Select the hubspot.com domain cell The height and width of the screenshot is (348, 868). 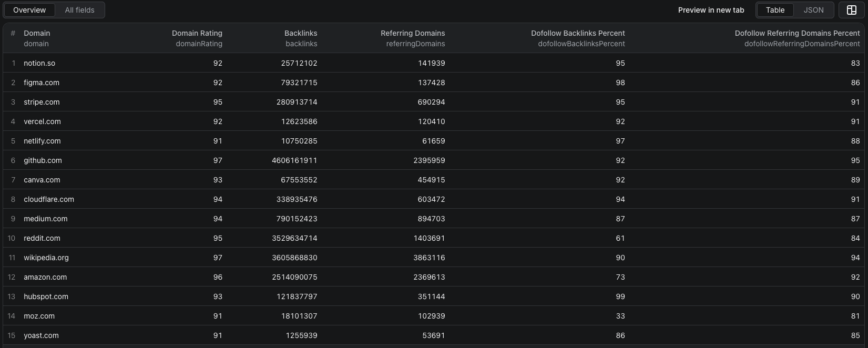tap(46, 296)
